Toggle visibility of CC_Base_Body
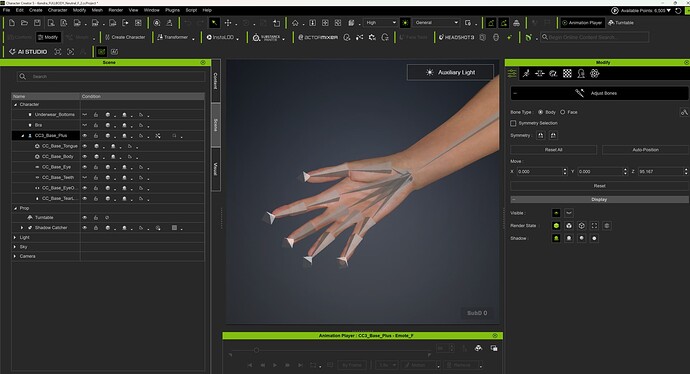 tap(84, 157)
